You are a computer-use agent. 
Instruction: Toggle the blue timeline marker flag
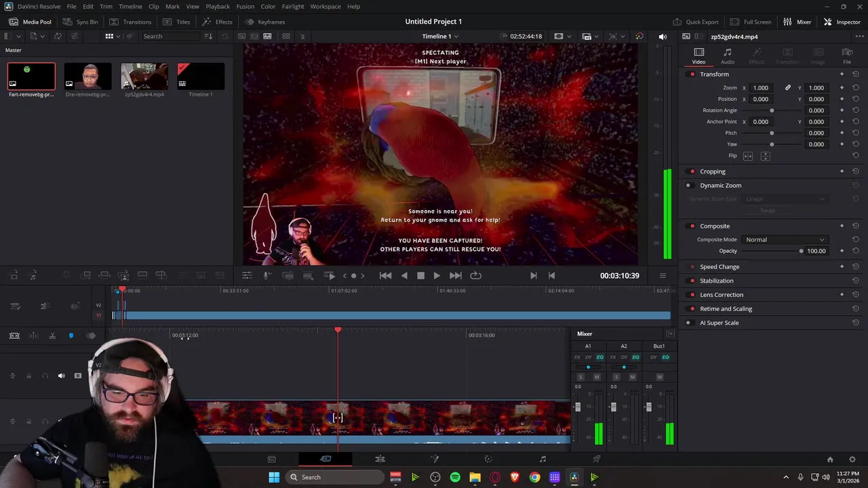click(x=71, y=335)
